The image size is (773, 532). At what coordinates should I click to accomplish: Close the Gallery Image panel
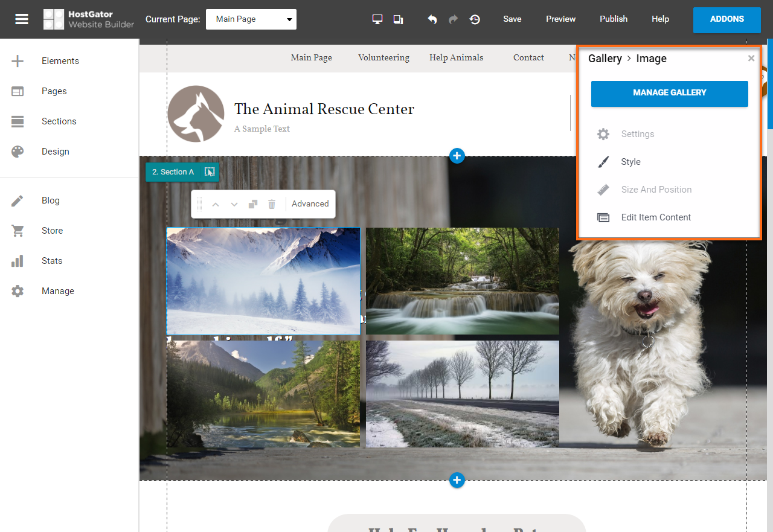[751, 59]
